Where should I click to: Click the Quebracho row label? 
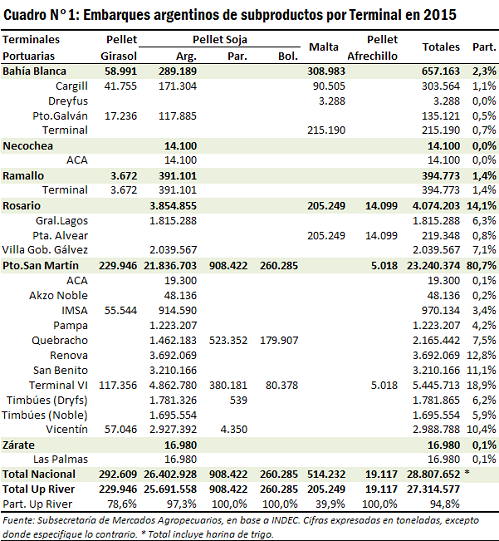point(59,341)
